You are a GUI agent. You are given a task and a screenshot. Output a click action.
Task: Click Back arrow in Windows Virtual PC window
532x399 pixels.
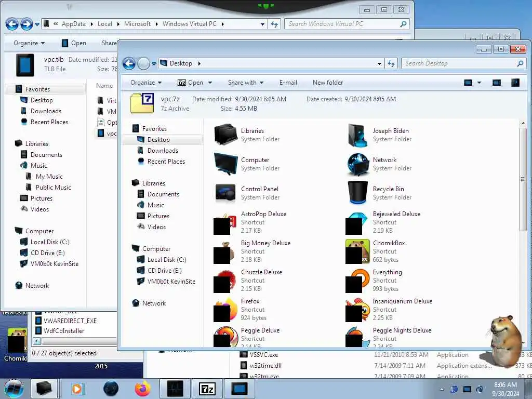coord(12,24)
